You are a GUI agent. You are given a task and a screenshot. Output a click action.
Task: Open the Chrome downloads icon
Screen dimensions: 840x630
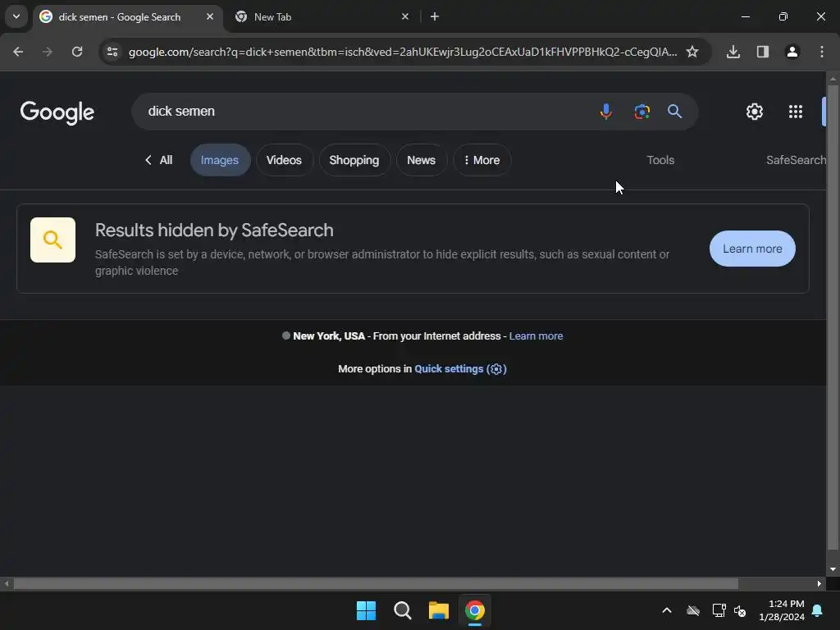click(x=733, y=52)
